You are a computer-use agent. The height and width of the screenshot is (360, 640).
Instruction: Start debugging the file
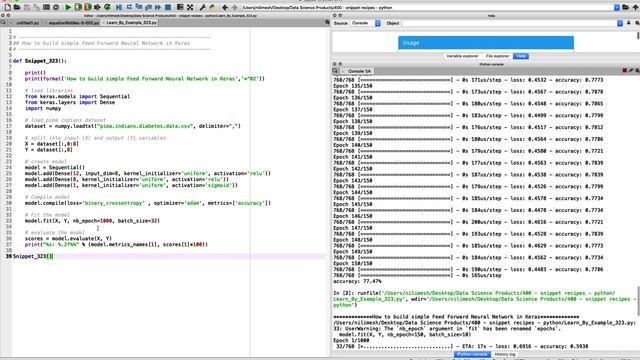click(x=119, y=7)
